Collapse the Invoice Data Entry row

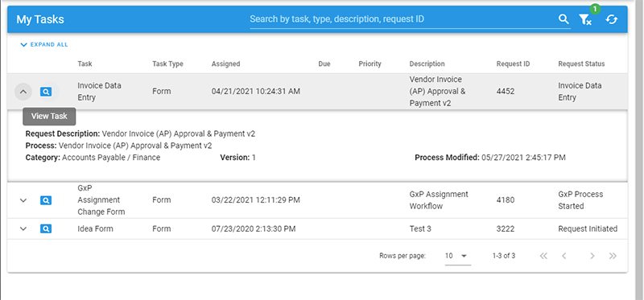[23, 92]
